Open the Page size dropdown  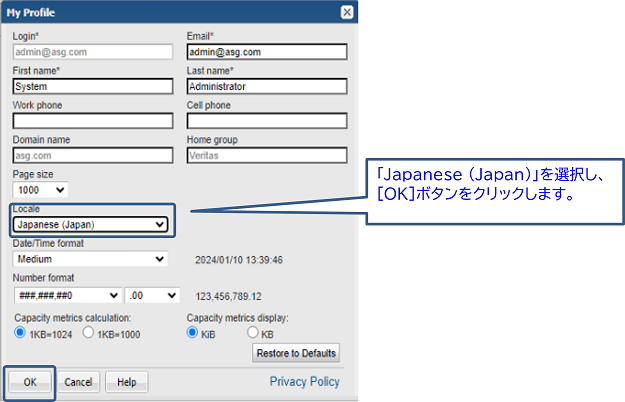(41, 189)
